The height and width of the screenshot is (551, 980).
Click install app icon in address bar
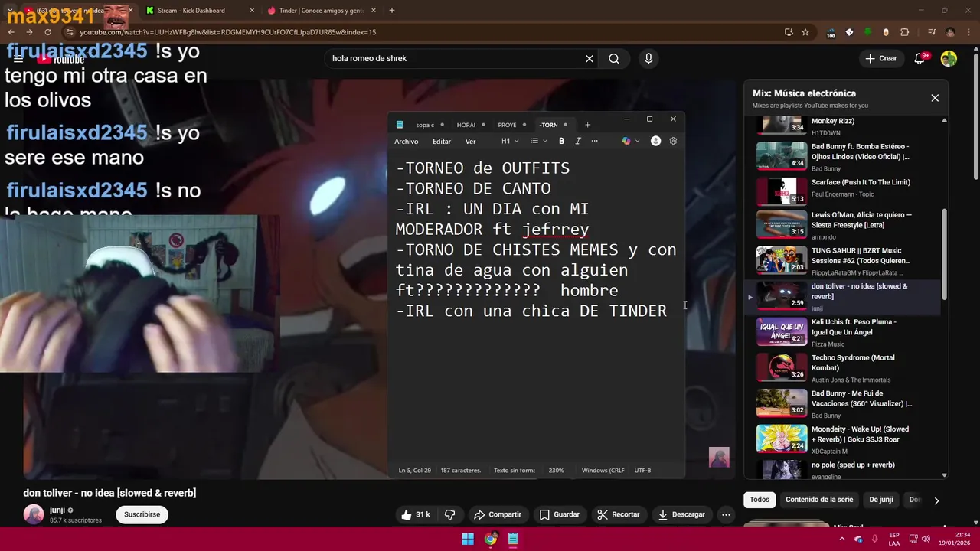click(789, 32)
